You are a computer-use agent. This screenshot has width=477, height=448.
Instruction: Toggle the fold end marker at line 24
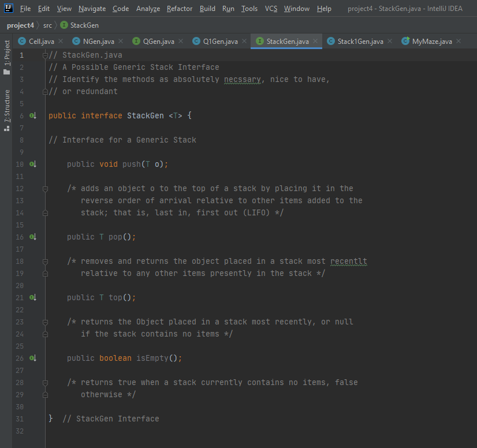[45, 334]
